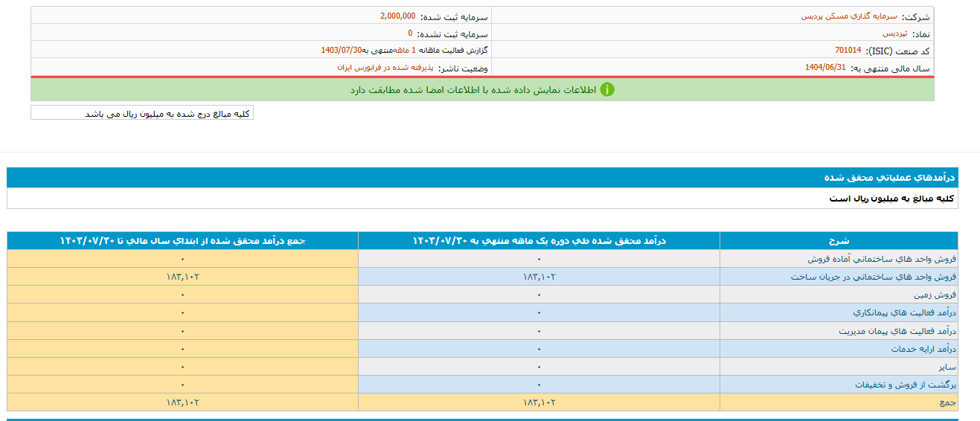This screenshot has height=421, width=980.
Task: Click the سرمایه ثبت شده label
Action: [x=454, y=17]
